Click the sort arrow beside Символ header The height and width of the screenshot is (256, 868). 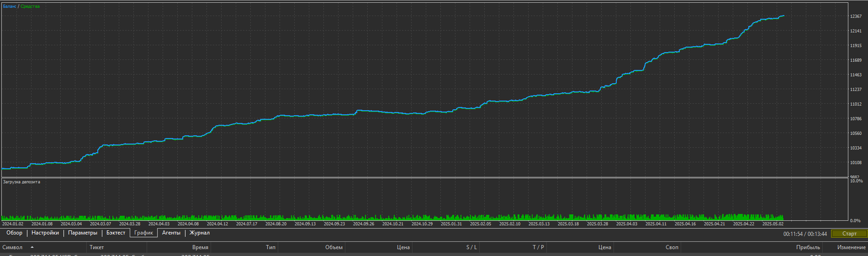(x=32, y=247)
